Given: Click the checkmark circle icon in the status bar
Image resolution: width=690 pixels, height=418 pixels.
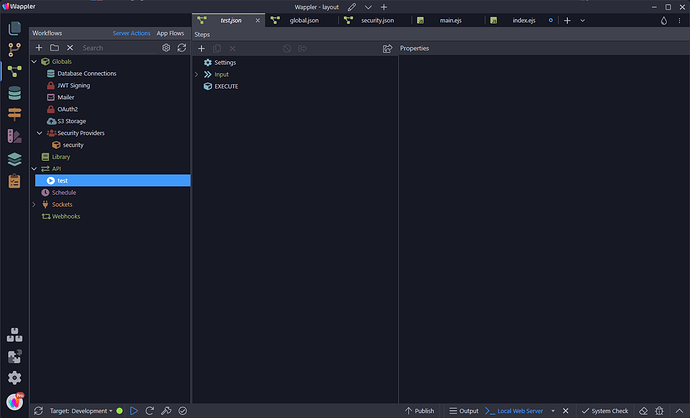Looking at the screenshot, I should click(183, 411).
